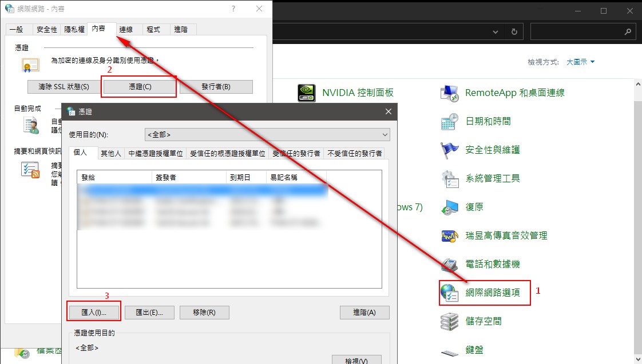The height and width of the screenshot is (364, 642).
Task: Click the 復原 recovery icon
Action: coord(450,207)
